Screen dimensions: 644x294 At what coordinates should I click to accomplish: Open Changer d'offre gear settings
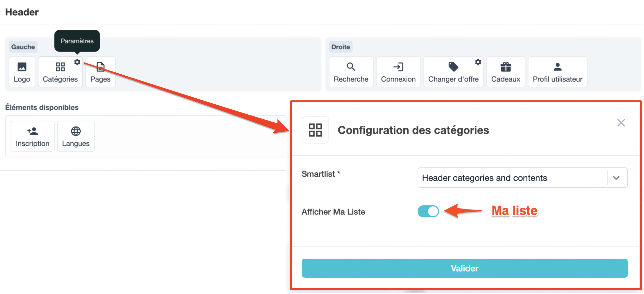478,62
